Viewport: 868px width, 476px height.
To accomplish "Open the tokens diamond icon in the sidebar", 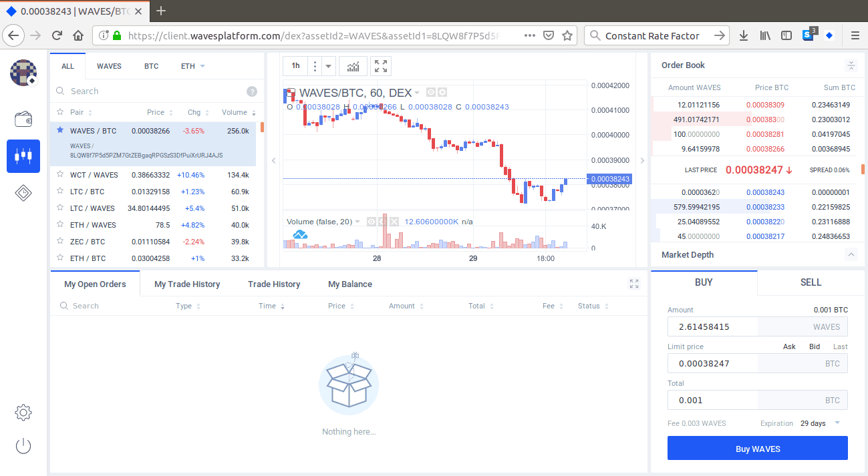I will 23,193.
